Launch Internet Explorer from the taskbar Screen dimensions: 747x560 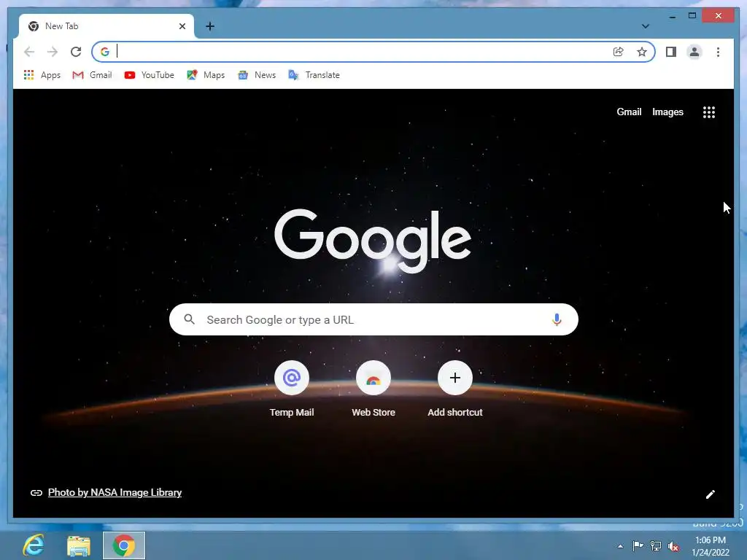(34, 545)
